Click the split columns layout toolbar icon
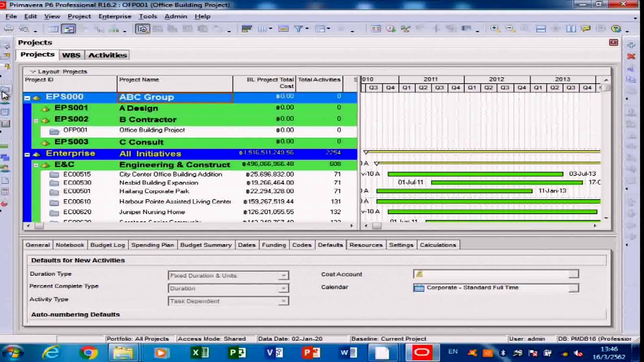The height and width of the screenshot is (362, 644). 571,29
